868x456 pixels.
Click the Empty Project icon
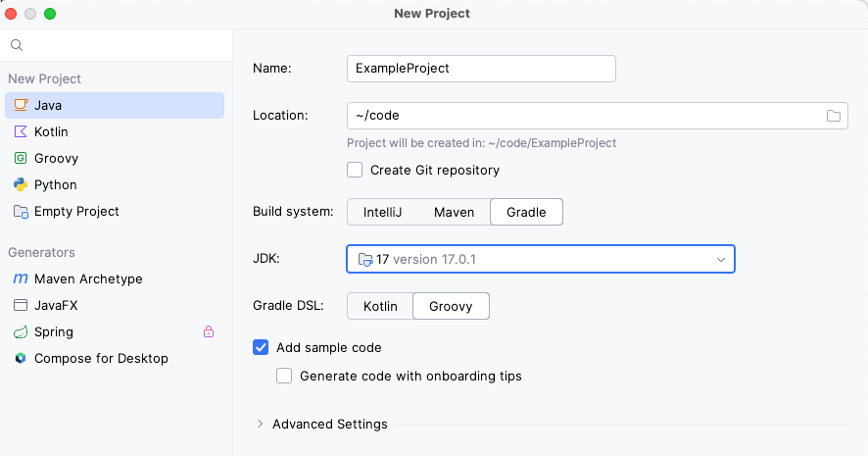click(21, 211)
